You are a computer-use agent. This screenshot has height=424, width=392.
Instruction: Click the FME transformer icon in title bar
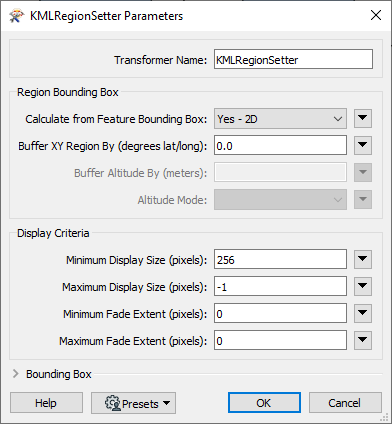pos(17,16)
